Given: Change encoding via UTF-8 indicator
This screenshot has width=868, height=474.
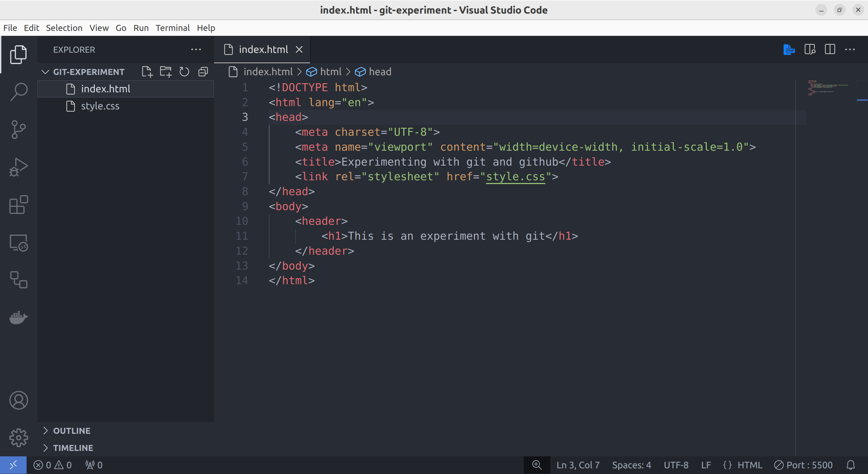Looking at the screenshot, I should coord(676,465).
